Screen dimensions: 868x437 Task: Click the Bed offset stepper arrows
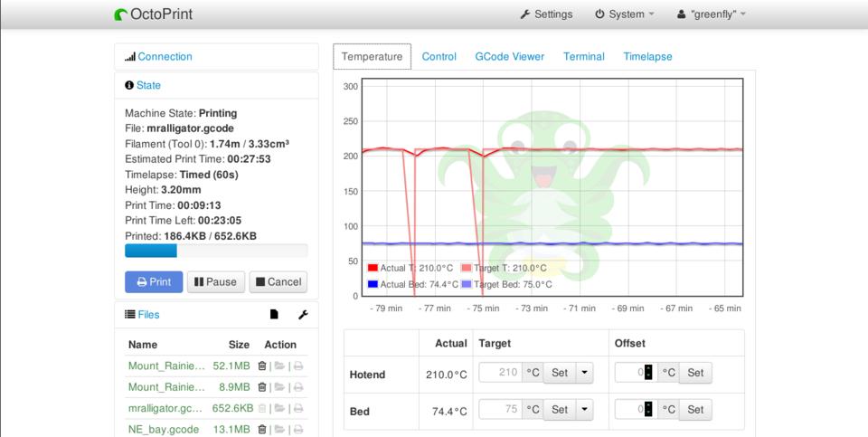coord(648,410)
